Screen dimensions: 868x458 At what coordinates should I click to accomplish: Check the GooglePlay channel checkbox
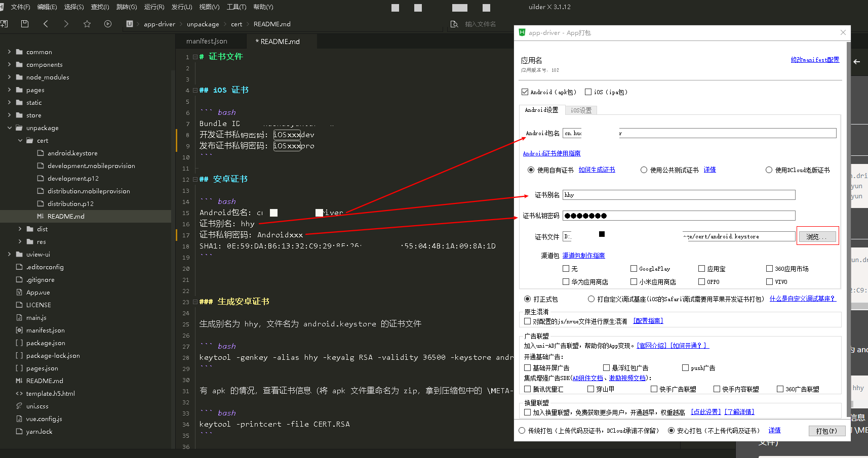click(x=634, y=269)
